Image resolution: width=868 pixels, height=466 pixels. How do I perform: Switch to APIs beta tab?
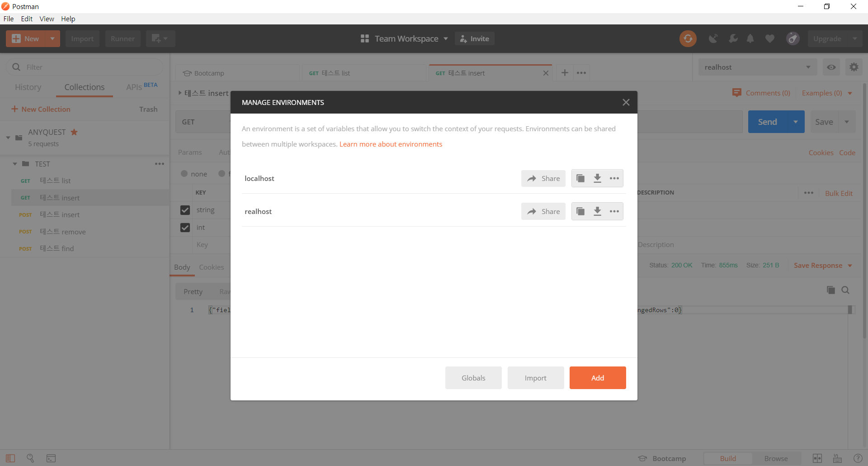142,86
